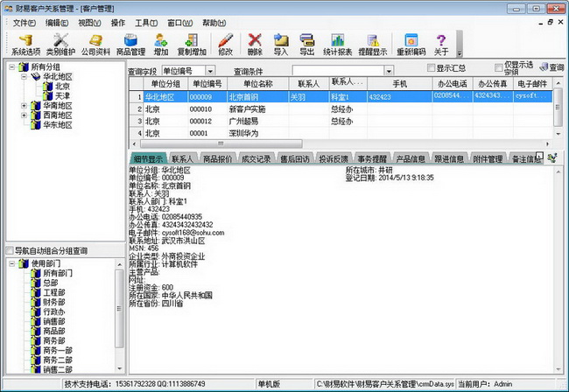
Task: Open 统计报表 statistics report
Action: [338, 45]
